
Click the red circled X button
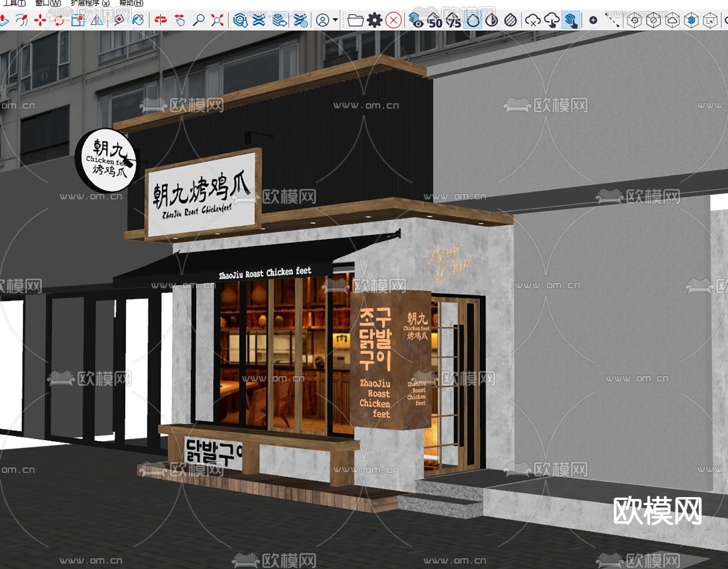393,20
